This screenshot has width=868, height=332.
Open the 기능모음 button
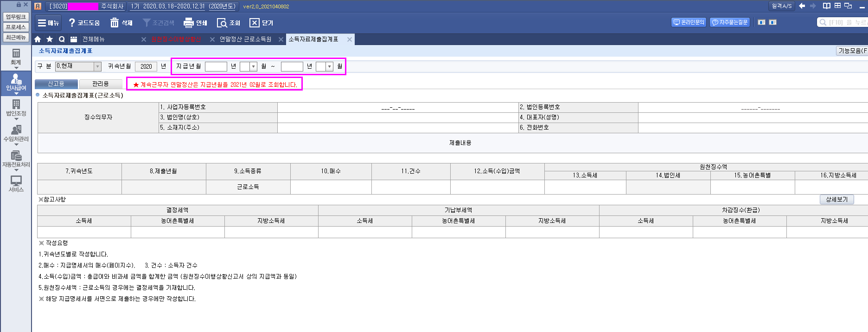(x=852, y=51)
